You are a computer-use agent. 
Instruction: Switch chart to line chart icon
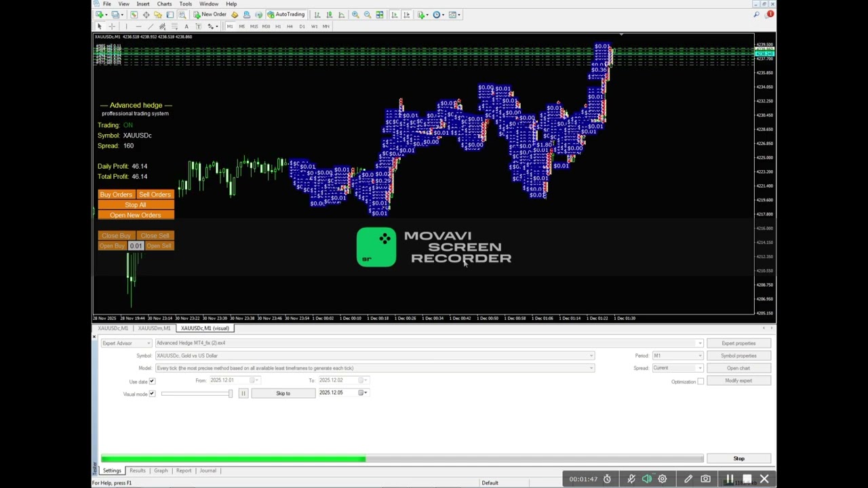click(341, 14)
